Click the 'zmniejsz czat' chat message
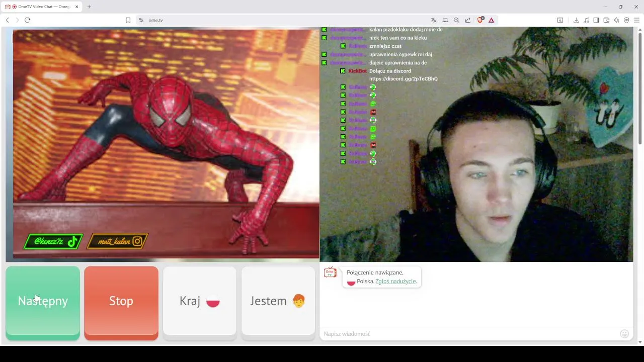Image resolution: width=644 pixels, height=362 pixels. 385,46
